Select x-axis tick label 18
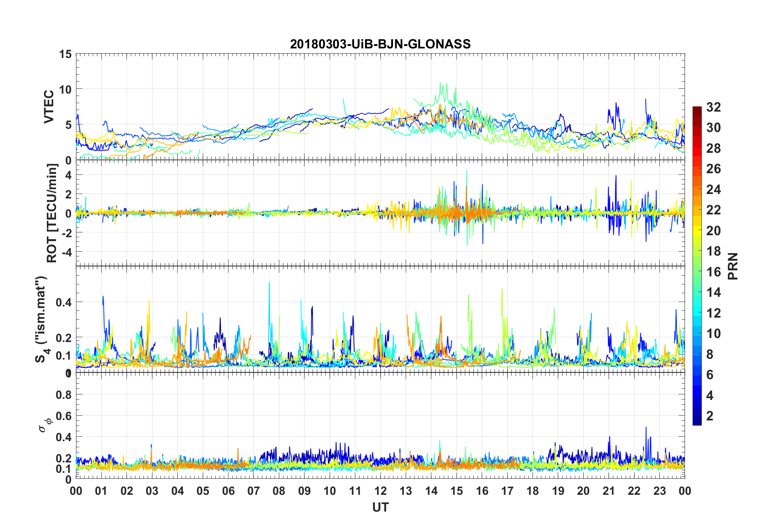This screenshot has width=761, height=532. pyautogui.click(x=533, y=491)
